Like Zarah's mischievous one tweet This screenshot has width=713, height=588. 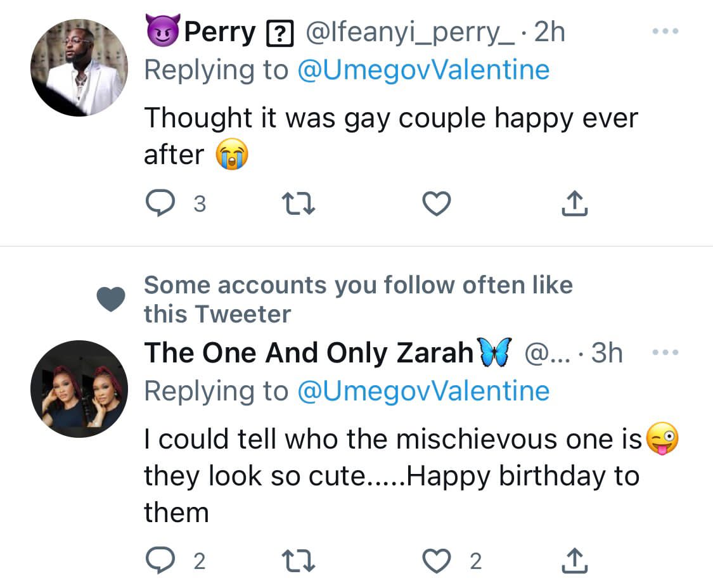[436, 561]
